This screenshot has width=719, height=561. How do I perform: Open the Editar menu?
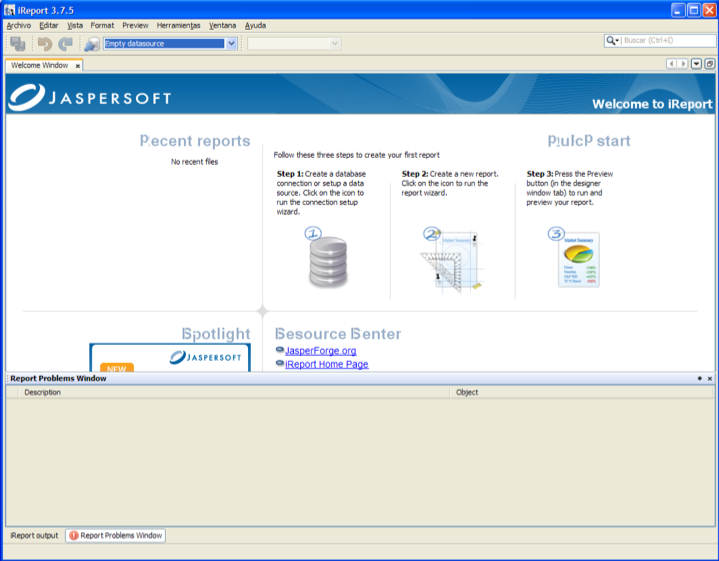tap(49, 26)
